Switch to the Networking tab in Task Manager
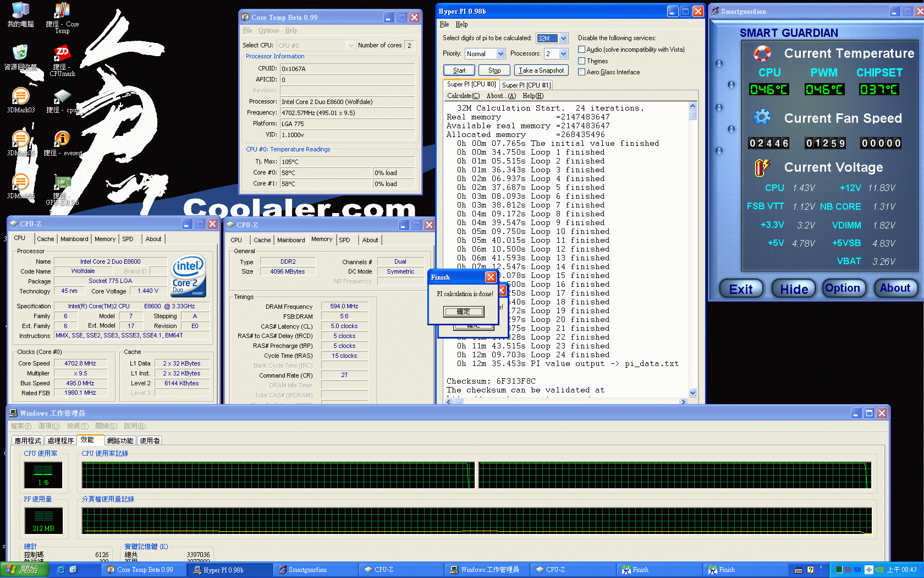The width and height of the screenshot is (924, 578). 120,441
